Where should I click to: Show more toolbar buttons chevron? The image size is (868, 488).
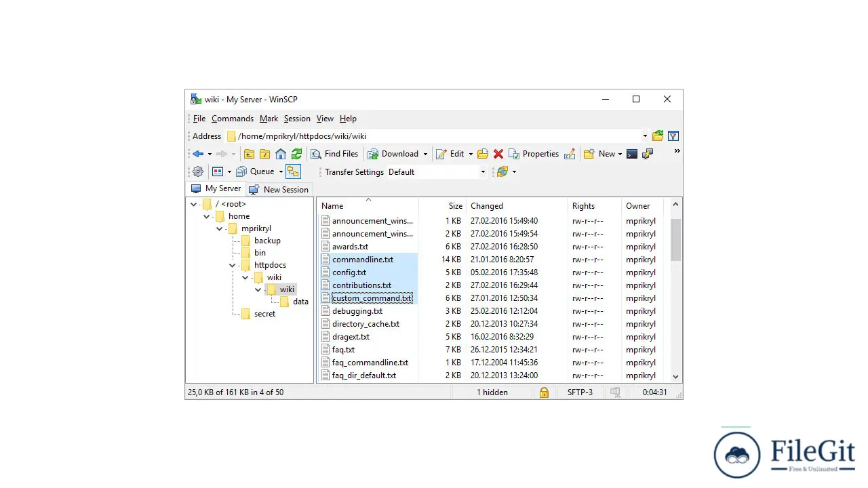click(677, 152)
